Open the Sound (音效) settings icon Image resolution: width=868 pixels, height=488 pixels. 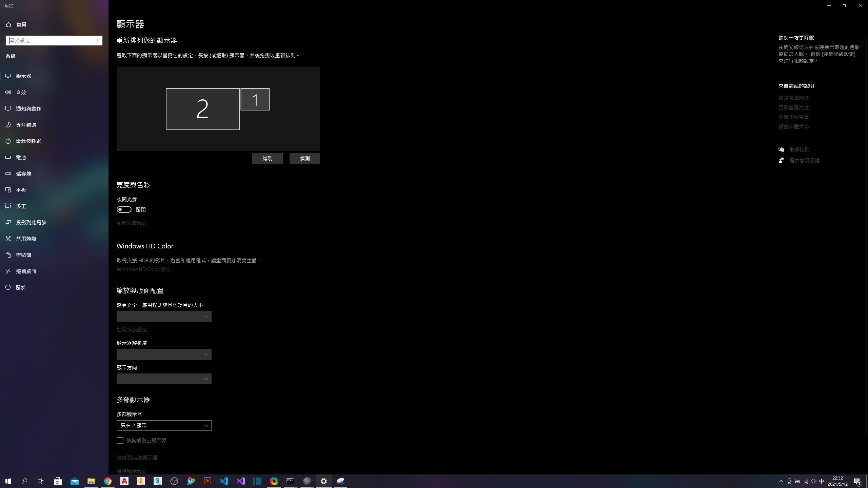click(8, 92)
